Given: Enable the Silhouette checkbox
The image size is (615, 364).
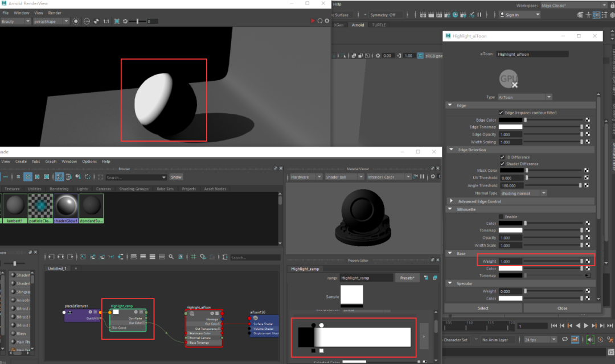Looking at the screenshot, I should tap(501, 216).
